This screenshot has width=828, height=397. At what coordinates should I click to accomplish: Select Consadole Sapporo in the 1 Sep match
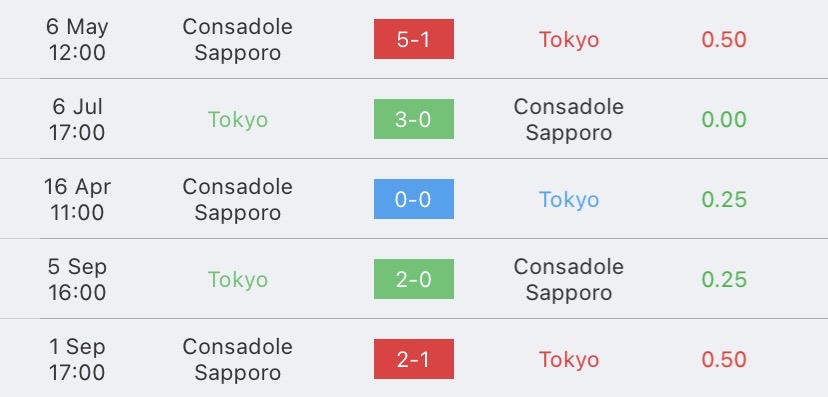coord(238,360)
